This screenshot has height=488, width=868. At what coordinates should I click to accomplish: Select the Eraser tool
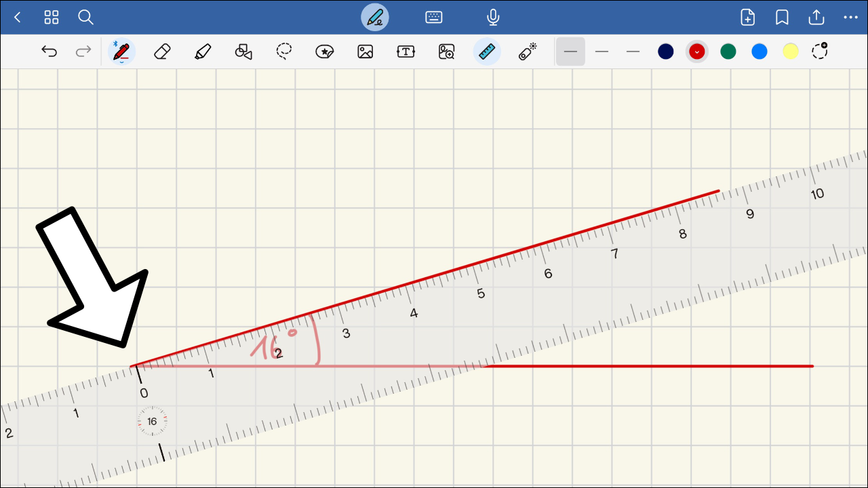[x=161, y=52]
